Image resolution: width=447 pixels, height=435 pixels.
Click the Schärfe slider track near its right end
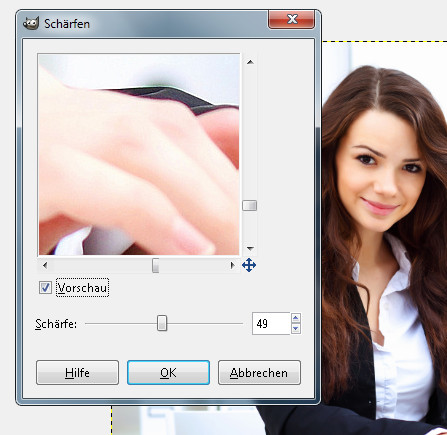233,324
